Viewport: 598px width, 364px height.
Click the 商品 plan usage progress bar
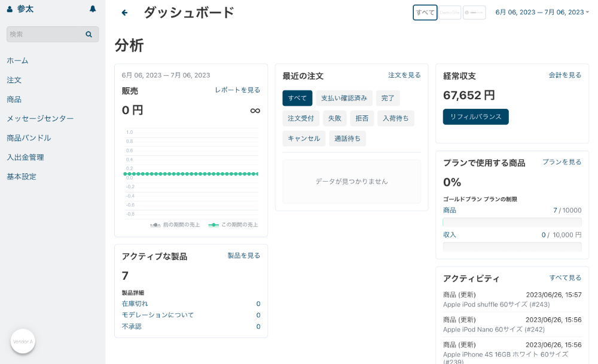[x=512, y=222]
